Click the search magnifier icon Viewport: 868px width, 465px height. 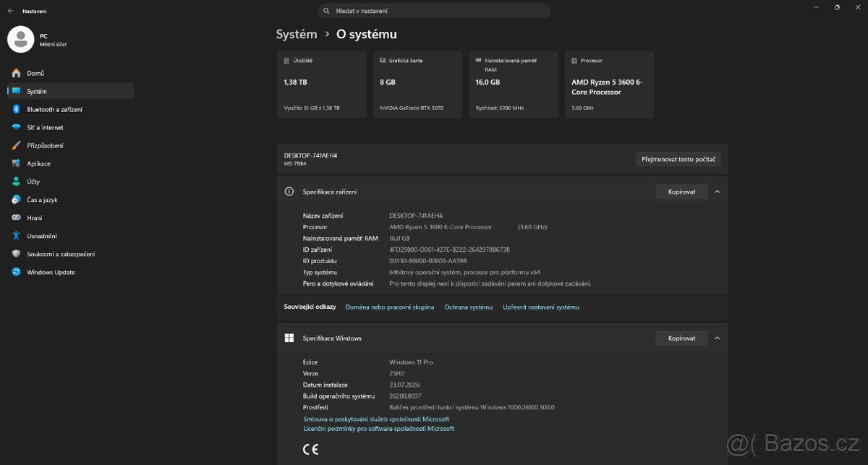[328, 11]
